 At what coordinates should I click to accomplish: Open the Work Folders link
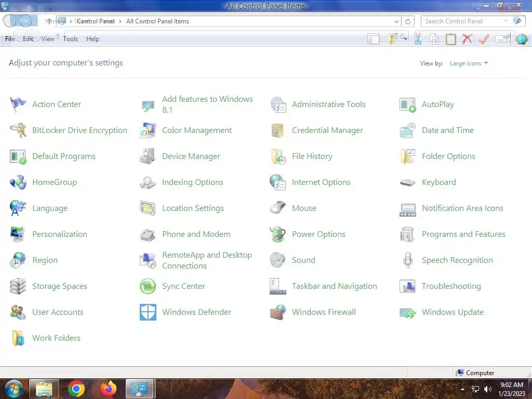(x=56, y=338)
